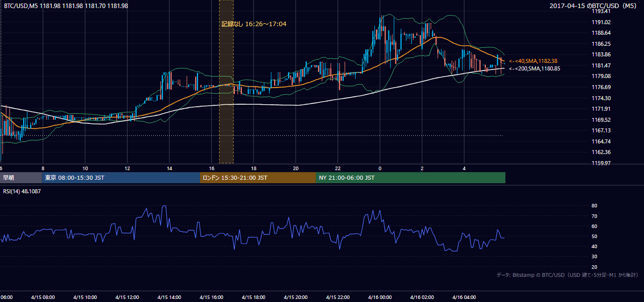Click price axis value 1164.74
Image resolution: width=644 pixels, height=302 pixels.
point(601,141)
